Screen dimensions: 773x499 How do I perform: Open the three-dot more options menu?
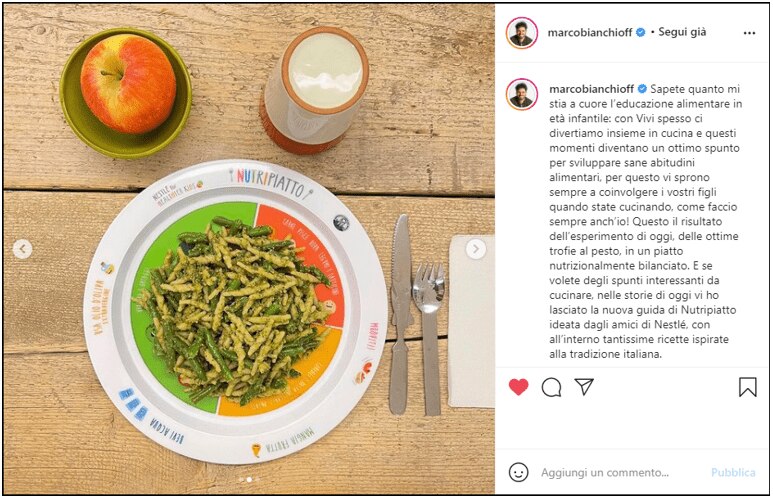[749, 33]
